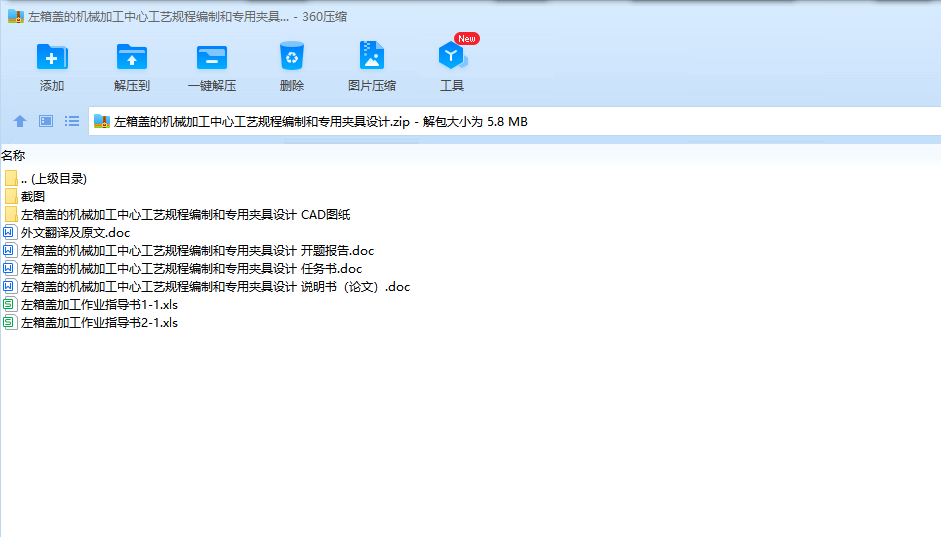941x537 pixels.
Task: Click the 开题报告.doc document icon
Action: point(9,250)
